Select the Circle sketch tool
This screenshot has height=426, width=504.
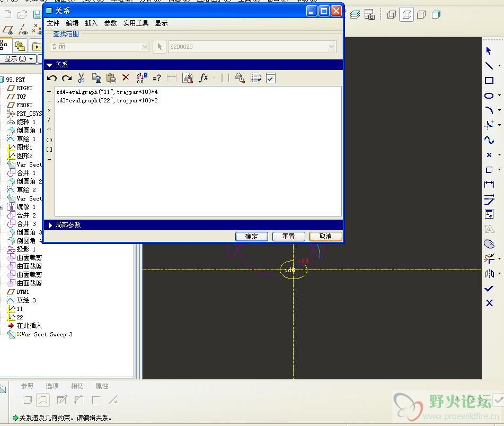[x=489, y=95]
